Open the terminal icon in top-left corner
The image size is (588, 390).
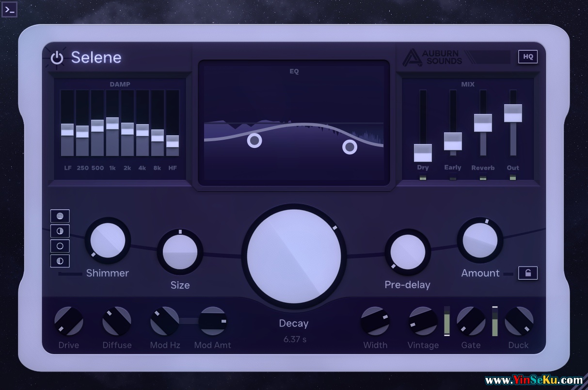click(x=9, y=9)
